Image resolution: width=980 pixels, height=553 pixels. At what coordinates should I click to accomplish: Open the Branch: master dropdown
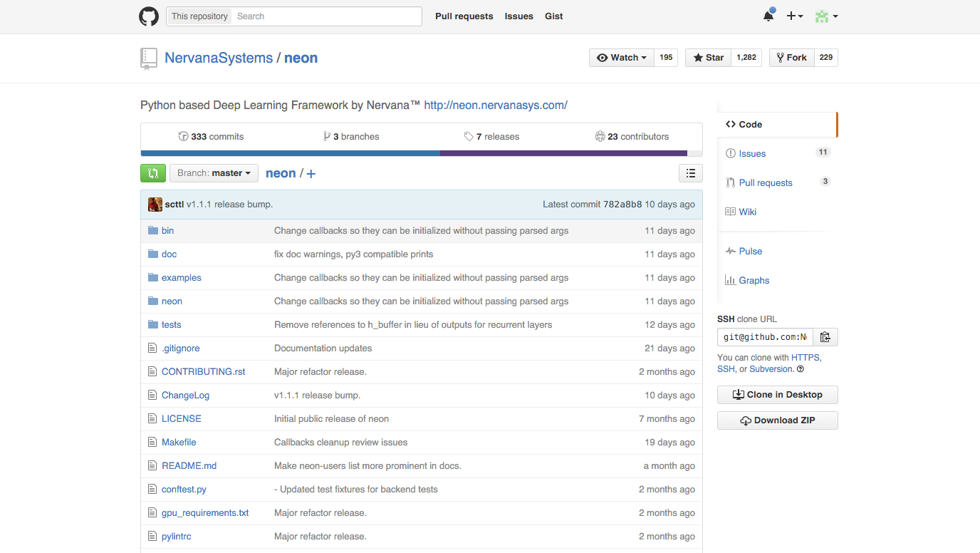coord(214,173)
